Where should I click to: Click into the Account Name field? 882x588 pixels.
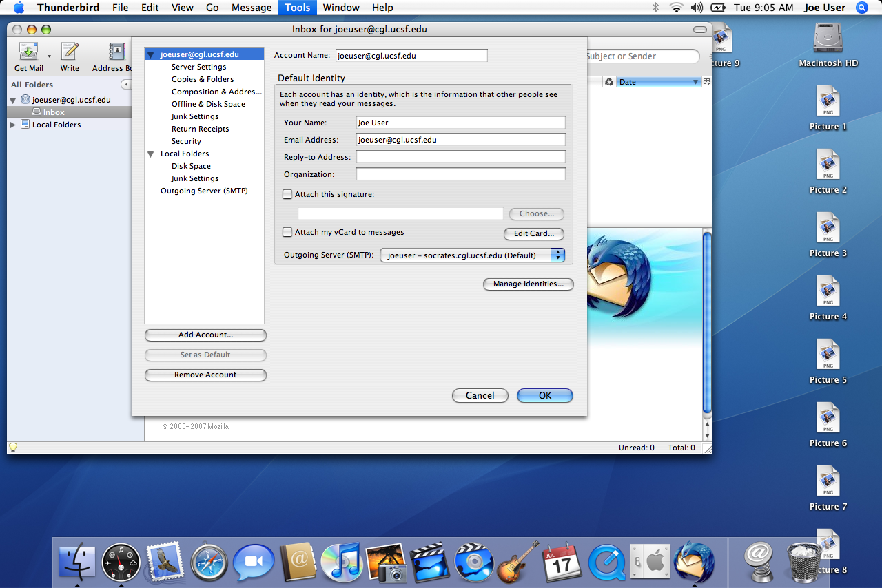point(411,56)
